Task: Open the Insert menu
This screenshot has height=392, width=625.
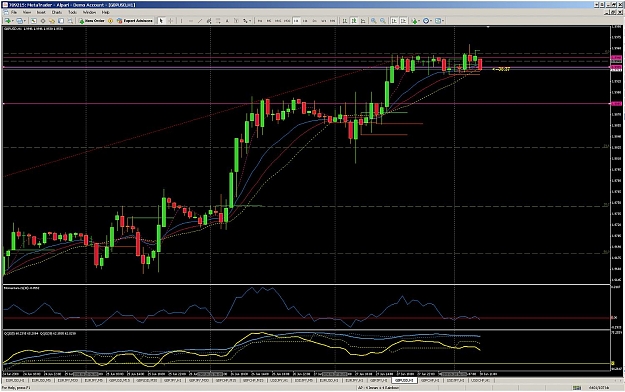Action: [41, 12]
